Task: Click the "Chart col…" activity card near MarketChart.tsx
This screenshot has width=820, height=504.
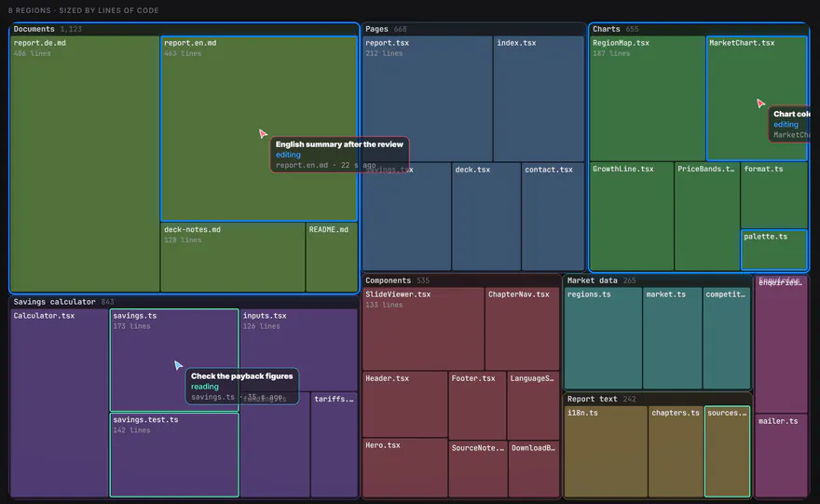Action: 789,124
